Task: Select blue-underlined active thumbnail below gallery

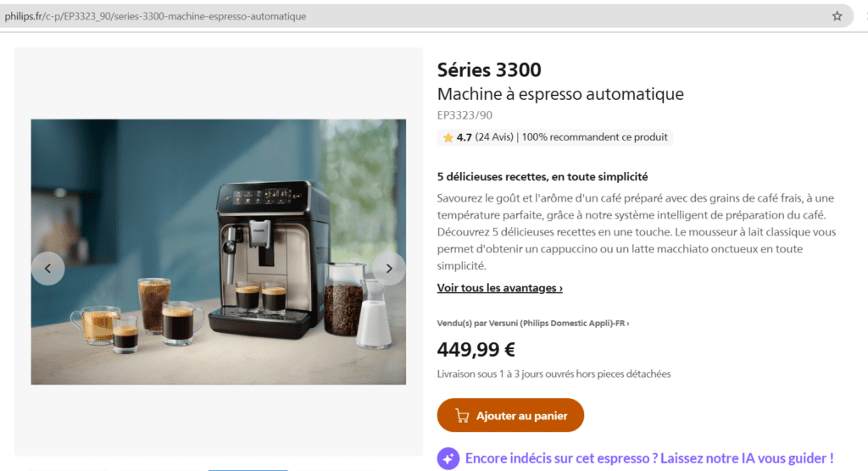Action: pos(248,469)
